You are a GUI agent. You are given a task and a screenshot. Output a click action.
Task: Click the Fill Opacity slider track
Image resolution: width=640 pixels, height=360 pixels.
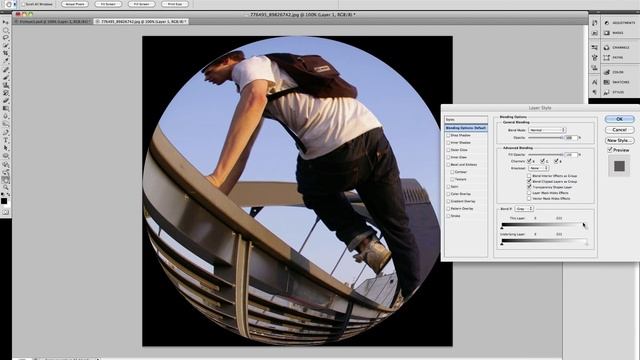(x=546, y=155)
